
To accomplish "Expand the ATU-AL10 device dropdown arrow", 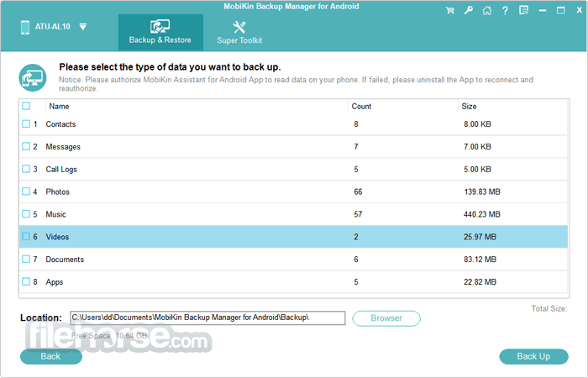I will (x=83, y=27).
